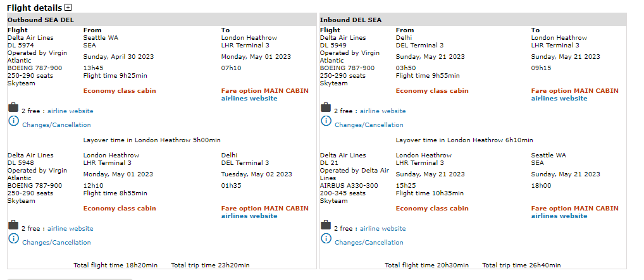This screenshot has height=280, width=644.
Task: Expand the Flight details plus icon
Action: click(68, 8)
